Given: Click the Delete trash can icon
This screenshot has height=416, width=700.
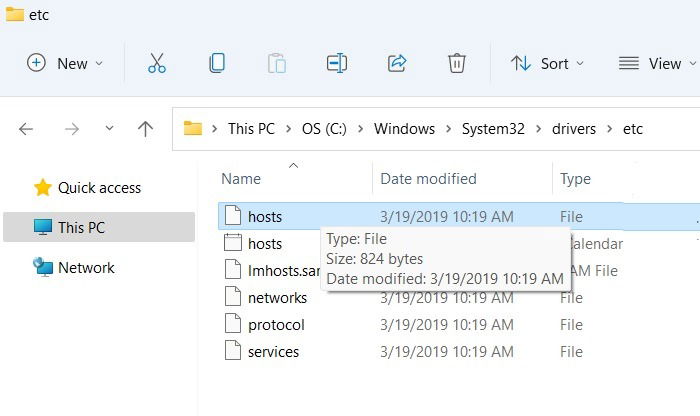Looking at the screenshot, I should click(x=457, y=63).
